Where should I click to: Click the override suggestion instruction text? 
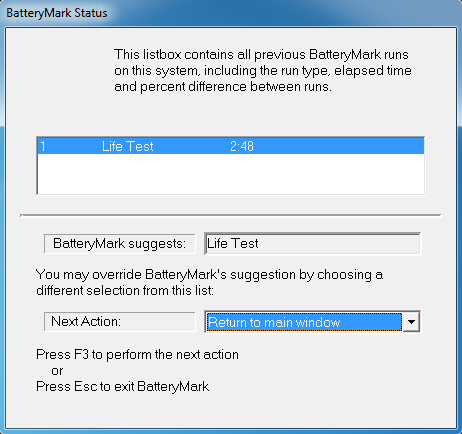[x=209, y=282]
